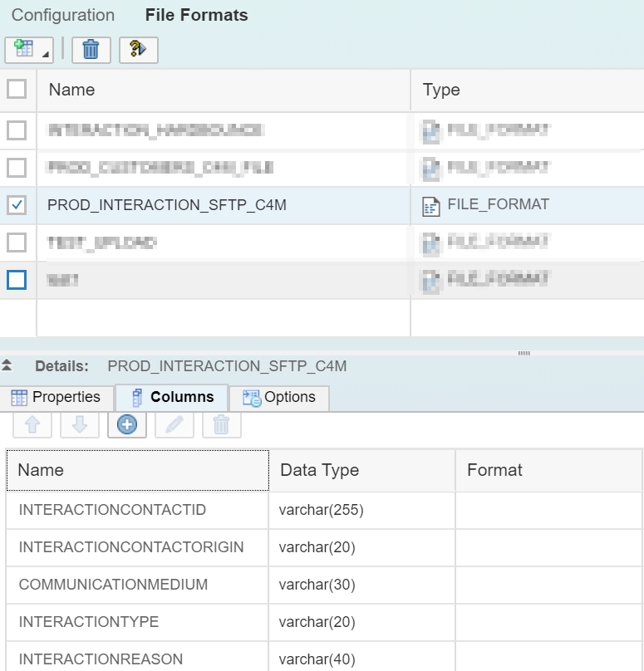Click the help question mark icon
The width and height of the screenshot is (644, 671).
(138, 50)
